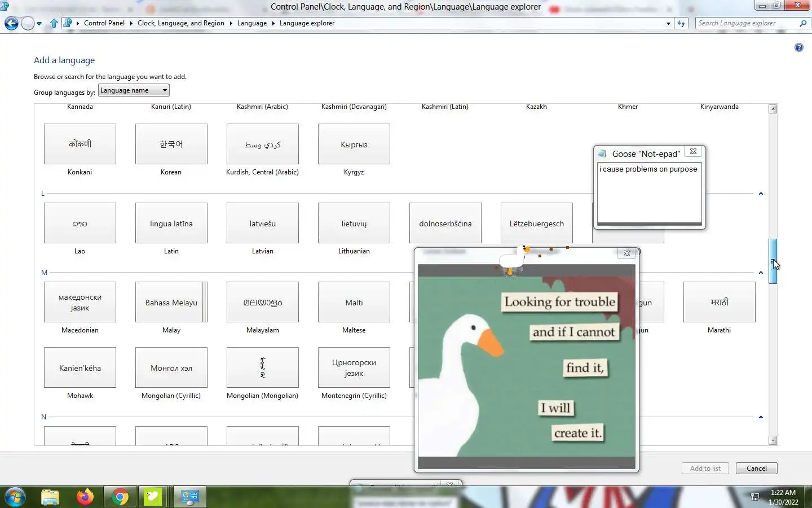Select the Malayalam language tile
The height and width of the screenshot is (508, 812).
263,302
